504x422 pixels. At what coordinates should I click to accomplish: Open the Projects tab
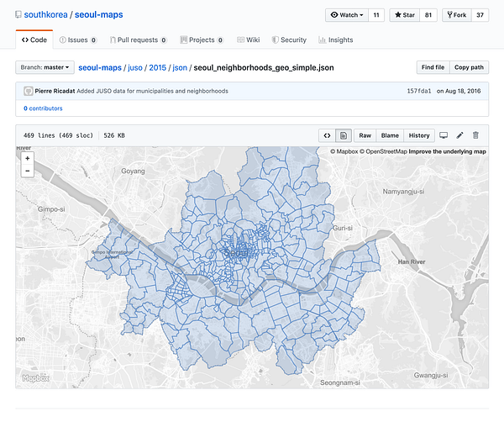click(202, 40)
